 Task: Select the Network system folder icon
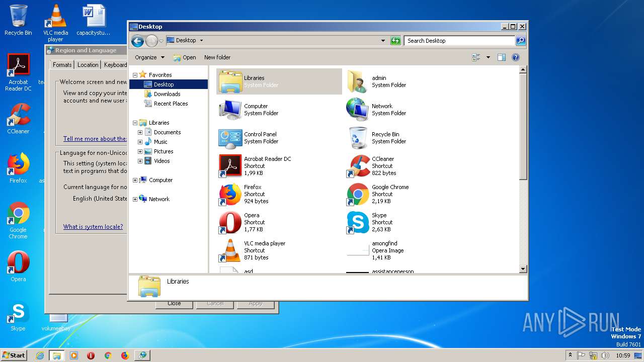point(358,110)
